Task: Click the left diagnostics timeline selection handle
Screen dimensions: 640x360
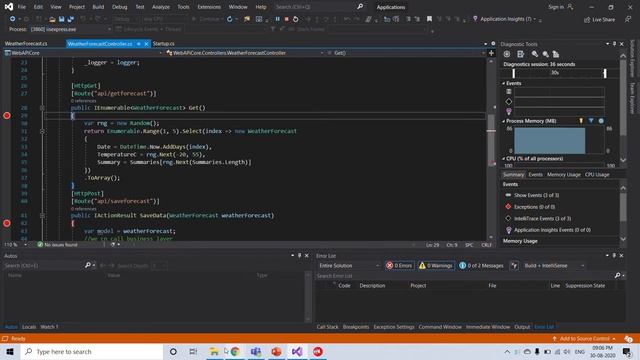Action: (x=513, y=73)
